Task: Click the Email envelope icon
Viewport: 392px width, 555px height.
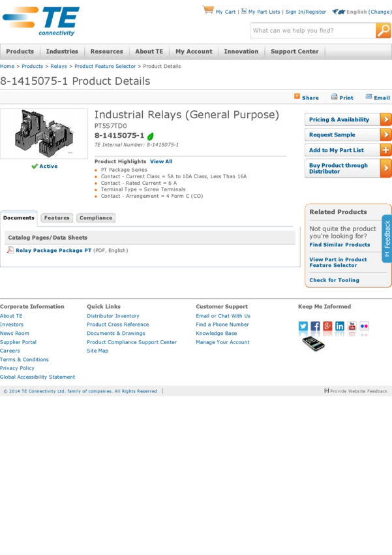Action: 369,97
